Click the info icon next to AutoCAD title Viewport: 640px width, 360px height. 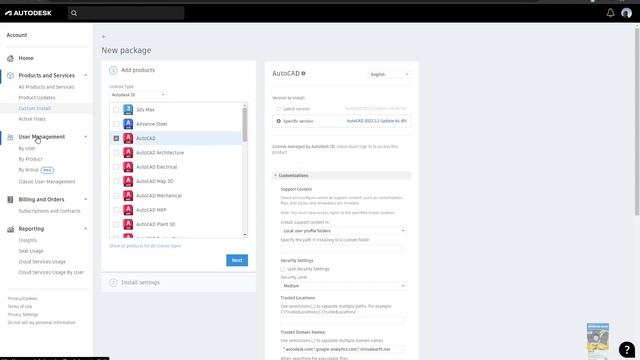click(303, 73)
